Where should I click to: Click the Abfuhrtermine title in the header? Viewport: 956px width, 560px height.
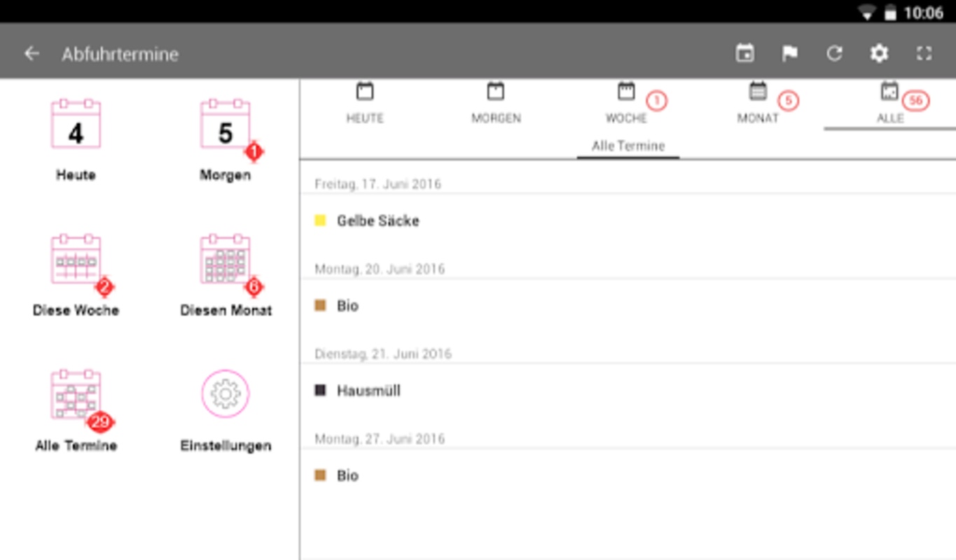120,54
